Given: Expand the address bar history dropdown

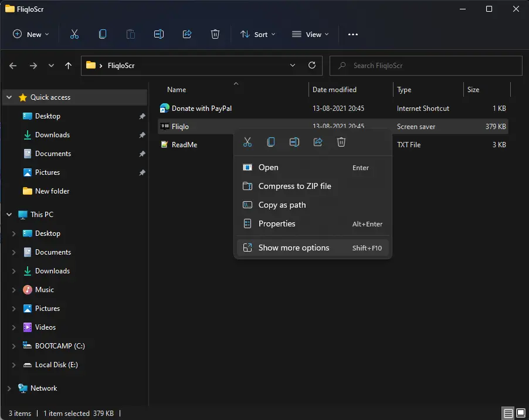Looking at the screenshot, I should 293,66.
